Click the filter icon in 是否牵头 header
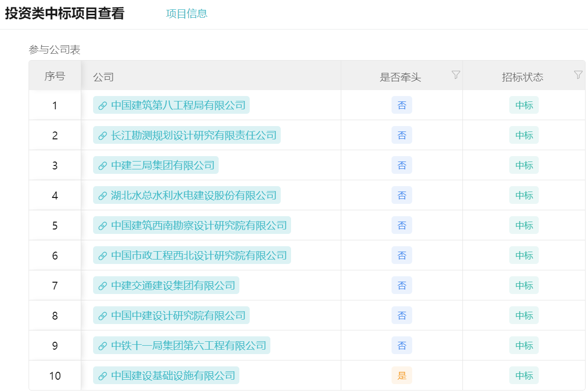The width and height of the screenshot is (588, 392). (x=456, y=75)
